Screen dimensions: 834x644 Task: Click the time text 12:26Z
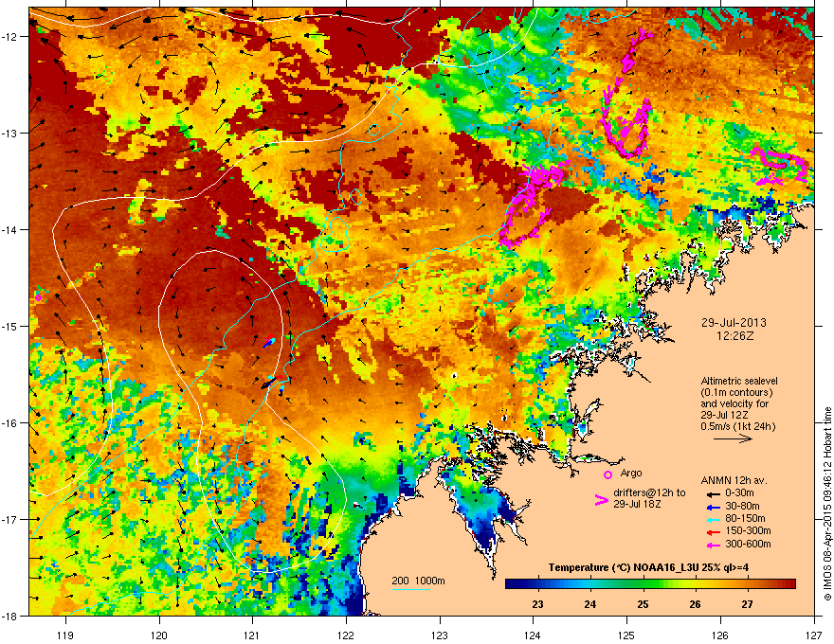[x=734, y=336]
